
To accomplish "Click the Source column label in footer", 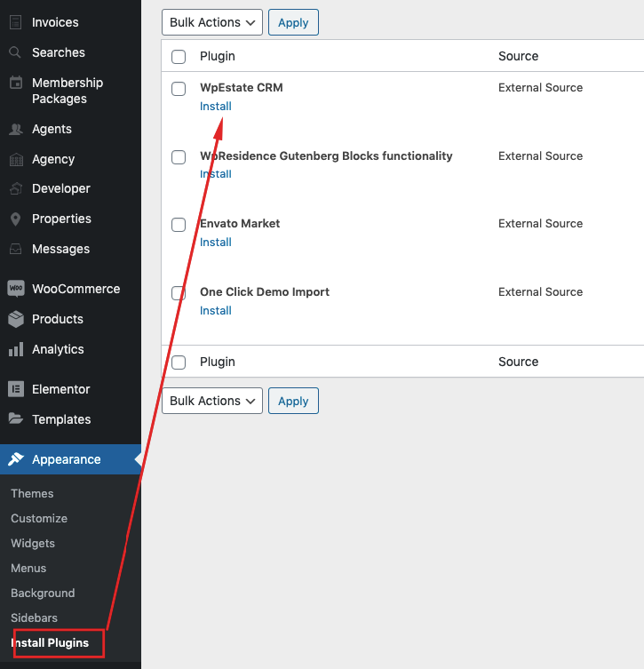I will click(518, 362).
